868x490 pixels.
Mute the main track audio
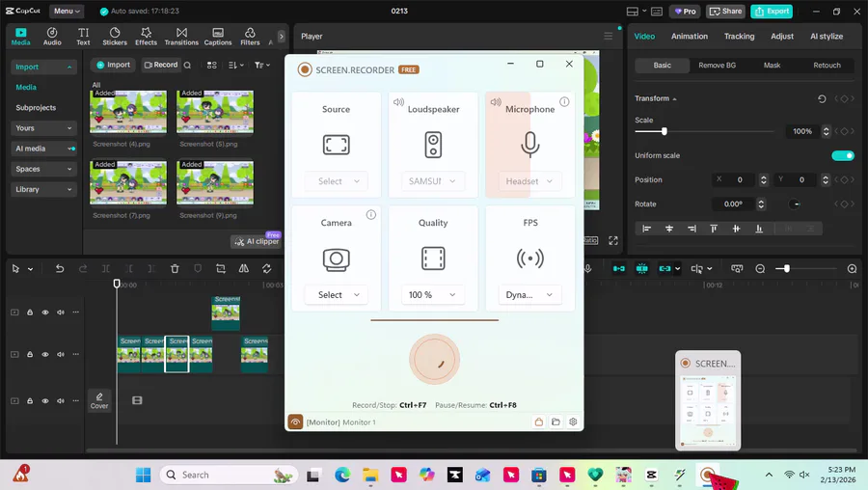point(61,354)
